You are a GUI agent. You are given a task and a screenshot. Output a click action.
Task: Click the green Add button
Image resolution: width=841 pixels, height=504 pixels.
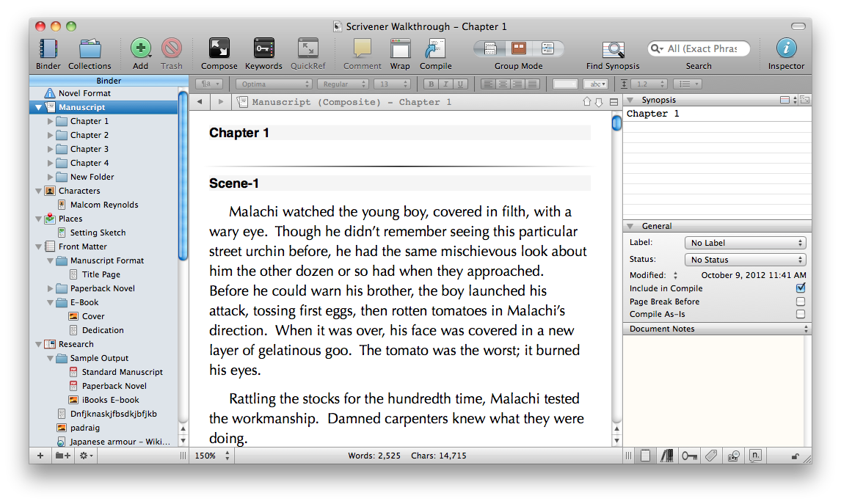(140, 48)
